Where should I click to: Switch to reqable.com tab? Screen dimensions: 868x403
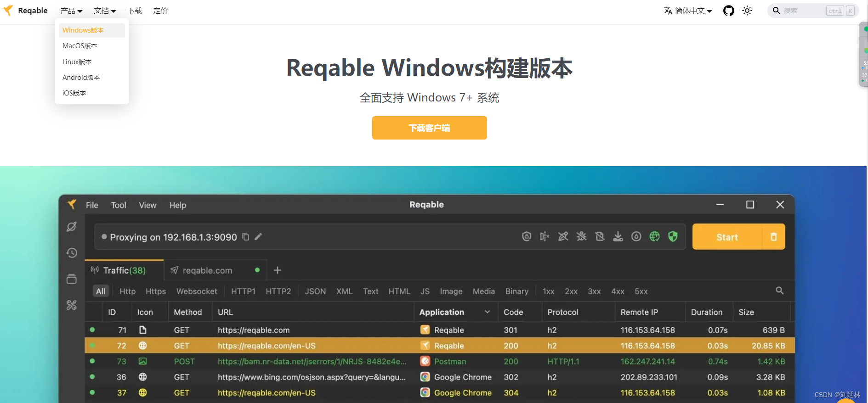[x=215, y=270]
